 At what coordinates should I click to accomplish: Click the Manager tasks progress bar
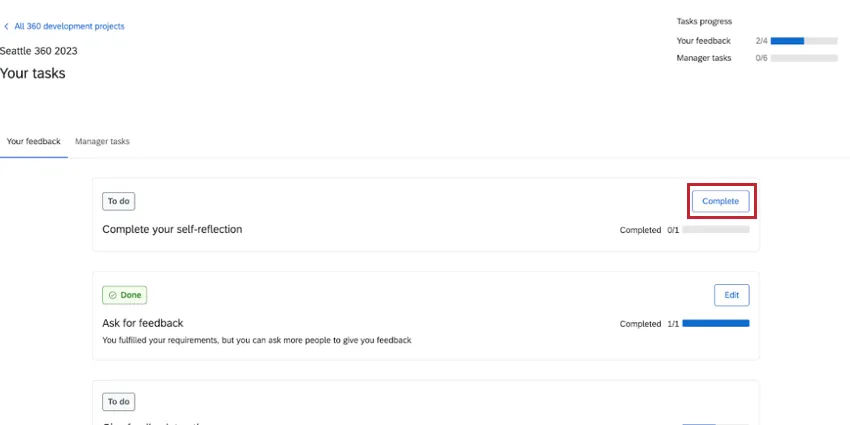804,58
